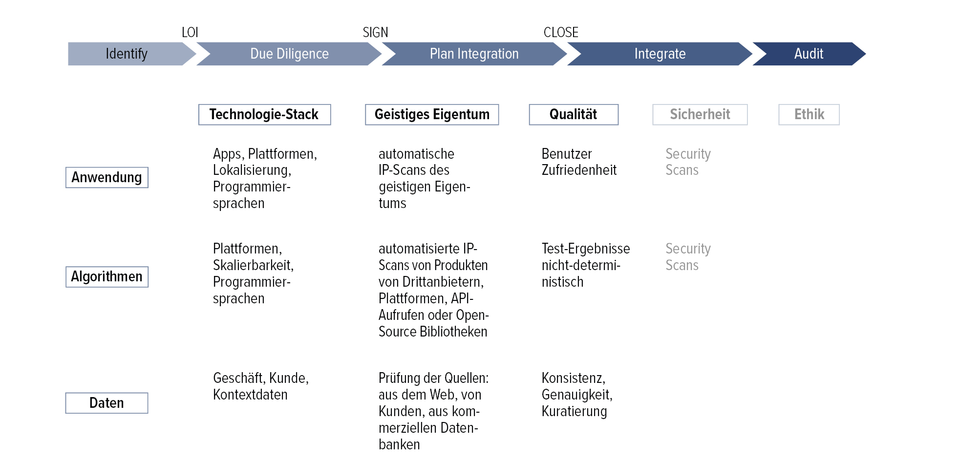Select the greyed Ethik header box
The image size is (980, 463).
(809, 114)
